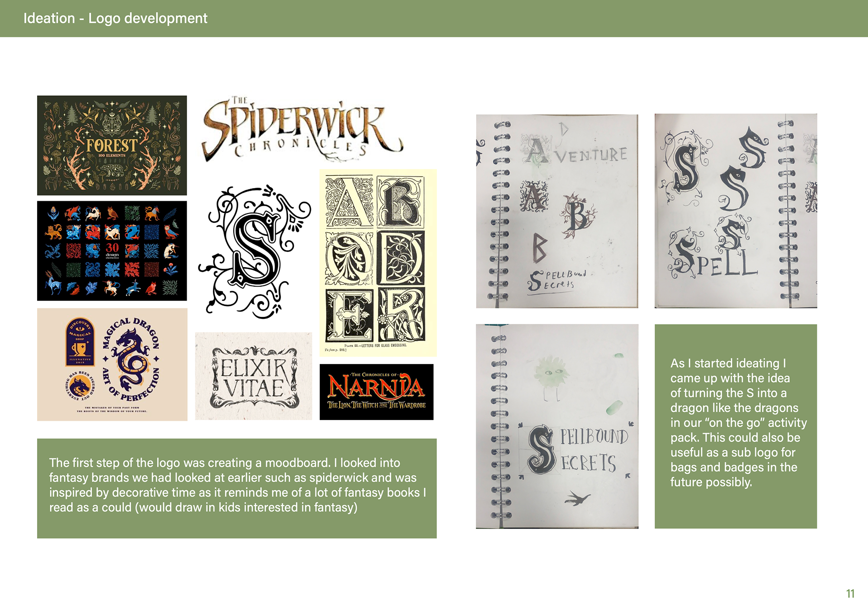This screenshot has height=614, width=868.
Task: Click the Adventure sketchbook photo
Action: (x=557, y=211)
